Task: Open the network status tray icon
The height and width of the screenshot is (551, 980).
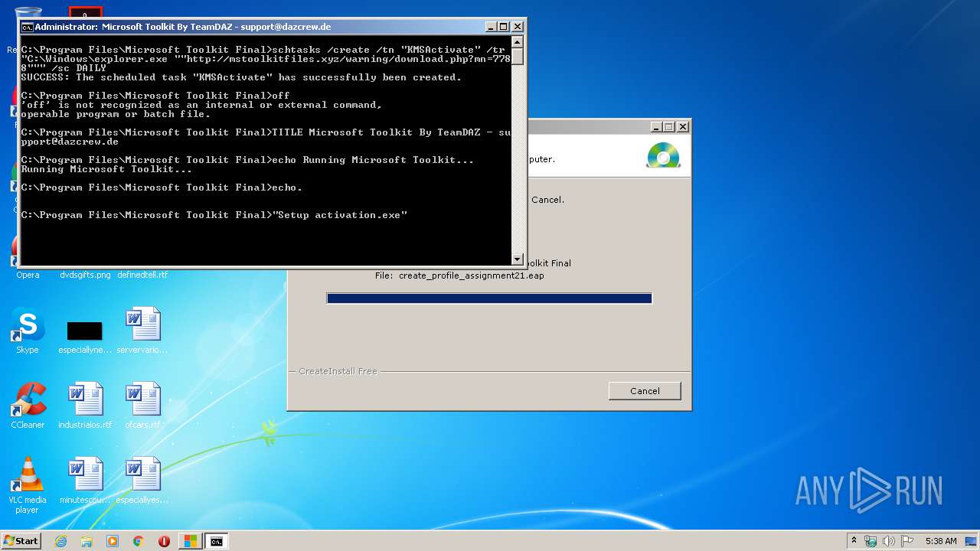Action: coord(871,541)
